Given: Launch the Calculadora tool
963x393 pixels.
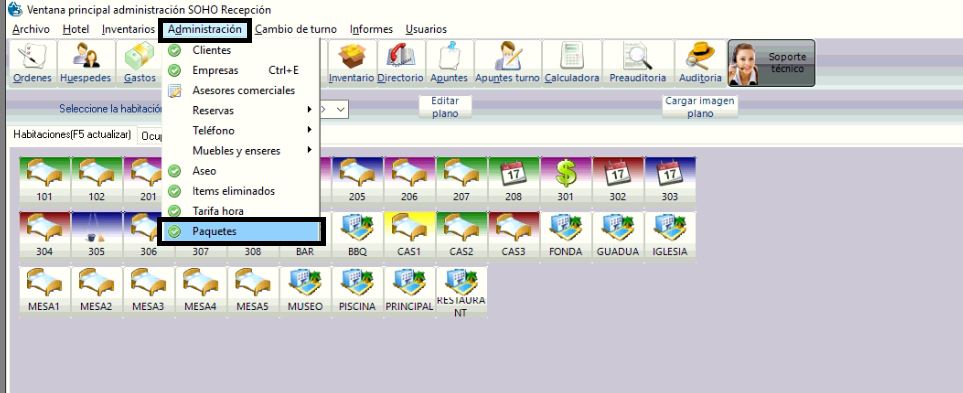Looking at the screenshot, I should coord(572,63).
